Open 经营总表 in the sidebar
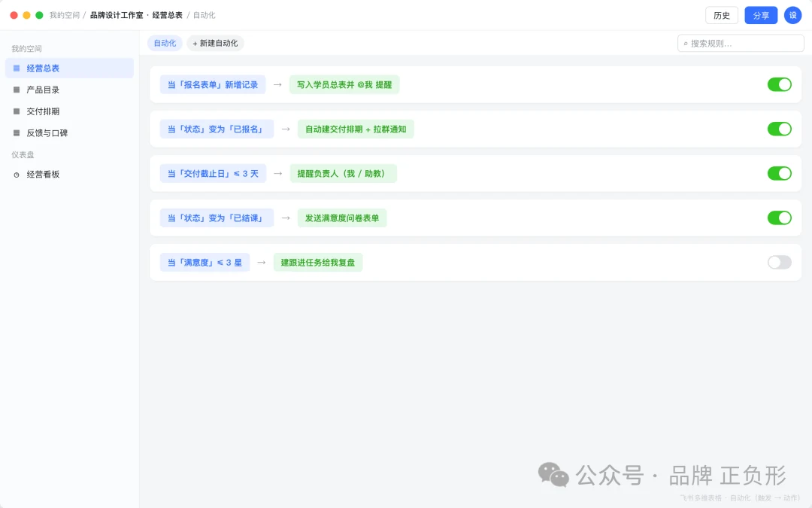The height and width of the screenshot is (508, 812). 69,68
